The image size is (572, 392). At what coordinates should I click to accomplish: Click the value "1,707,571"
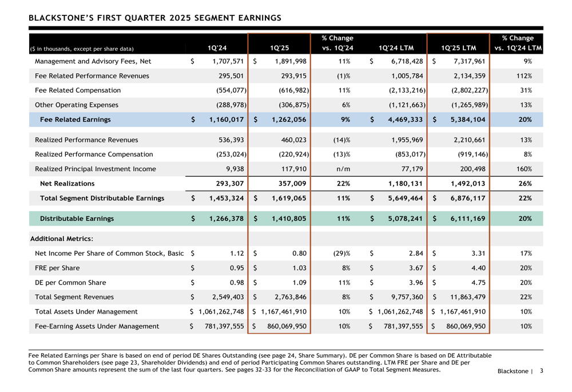pos(228,61)
